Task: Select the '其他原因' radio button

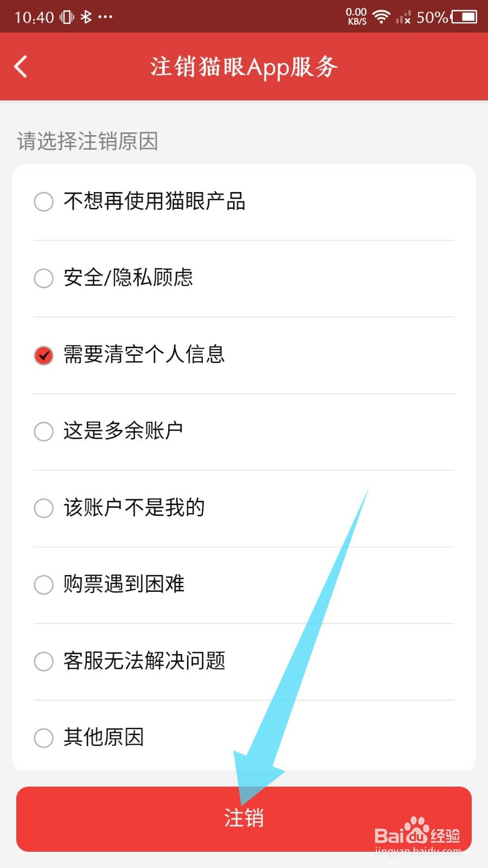Action: (44, 738)
